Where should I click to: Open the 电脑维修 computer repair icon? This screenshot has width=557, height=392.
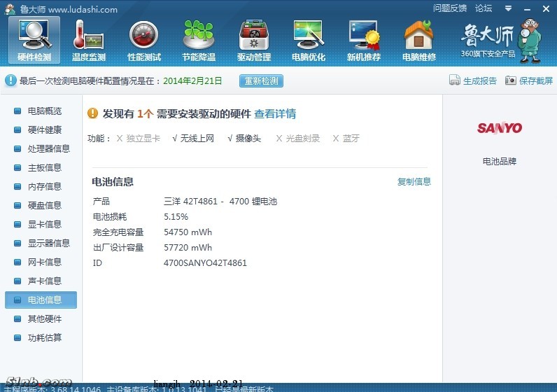click(419, 40)
